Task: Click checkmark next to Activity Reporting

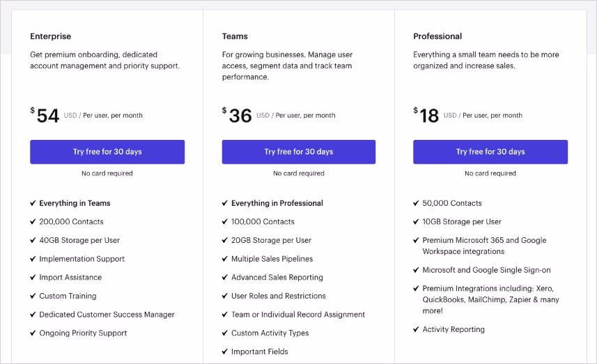Action: (416, 329)
